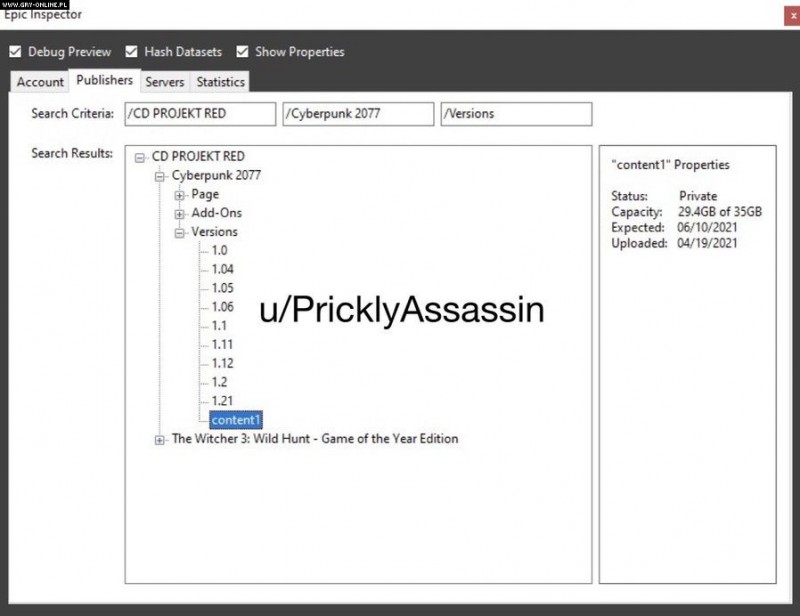The image size is (800, 616).
Task: Close the Epic Inspector window
Action: (792, 16)
